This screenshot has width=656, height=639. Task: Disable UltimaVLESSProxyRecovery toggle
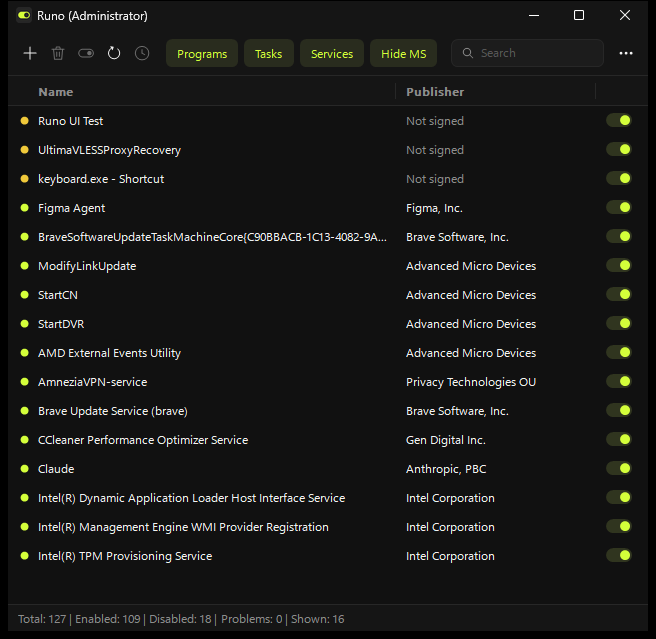(619, 149)
